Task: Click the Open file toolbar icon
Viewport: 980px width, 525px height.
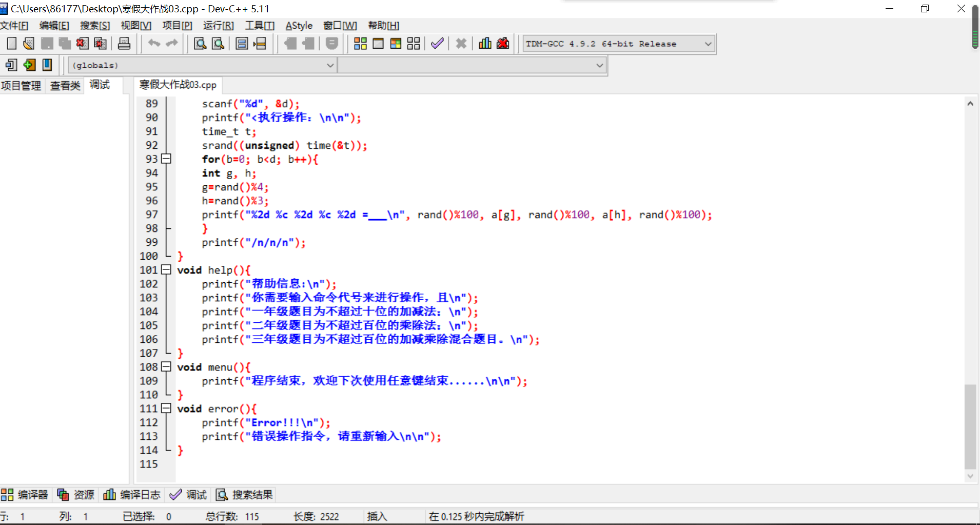Action: click(29, 44)
